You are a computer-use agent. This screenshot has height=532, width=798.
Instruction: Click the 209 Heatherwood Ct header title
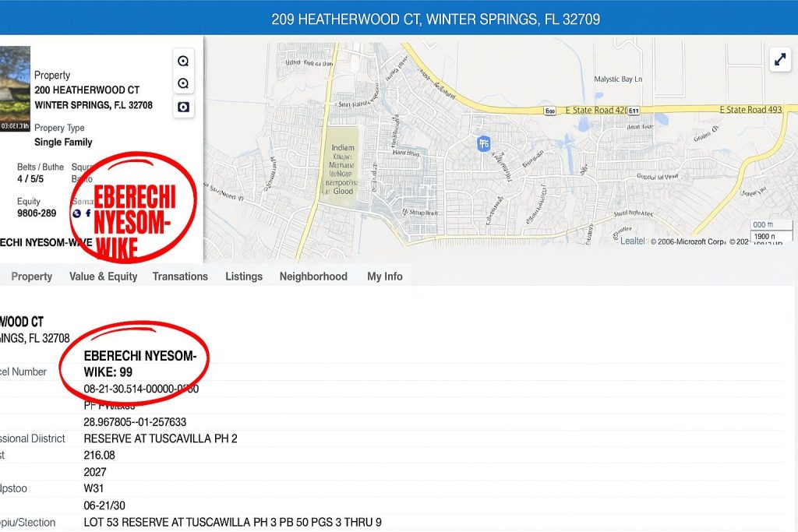436,19
